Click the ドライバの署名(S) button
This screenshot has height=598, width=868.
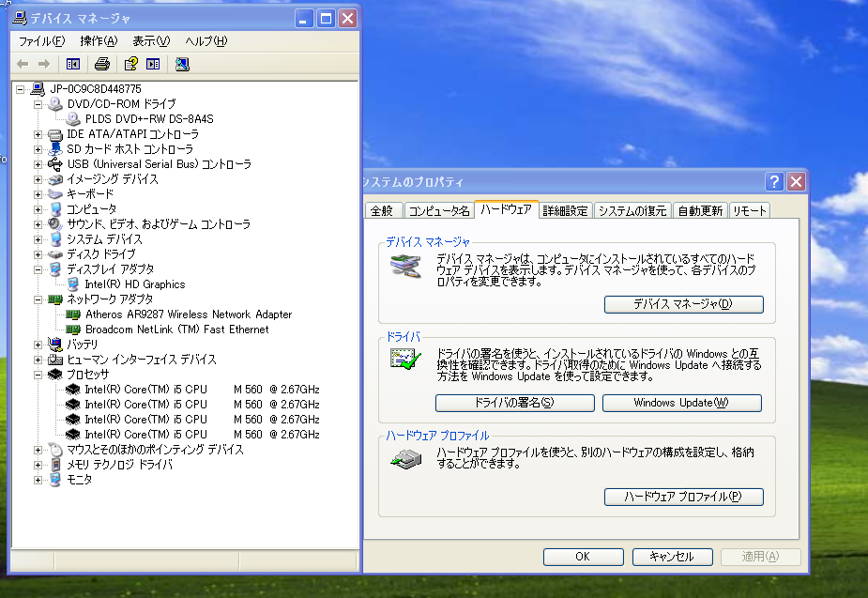click(515, 403)
